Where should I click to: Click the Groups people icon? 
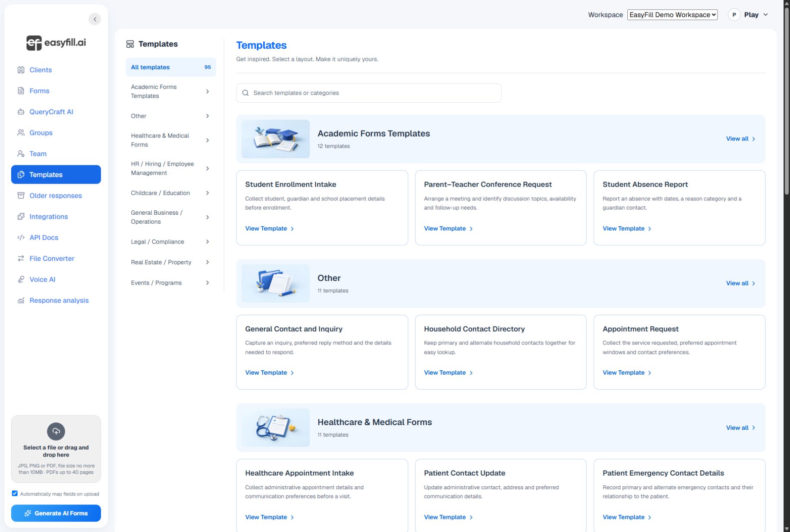[x=21, y=133]
